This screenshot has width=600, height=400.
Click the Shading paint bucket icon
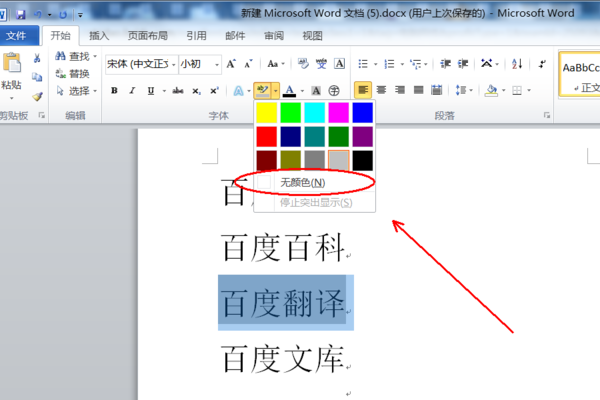(491, 90)
